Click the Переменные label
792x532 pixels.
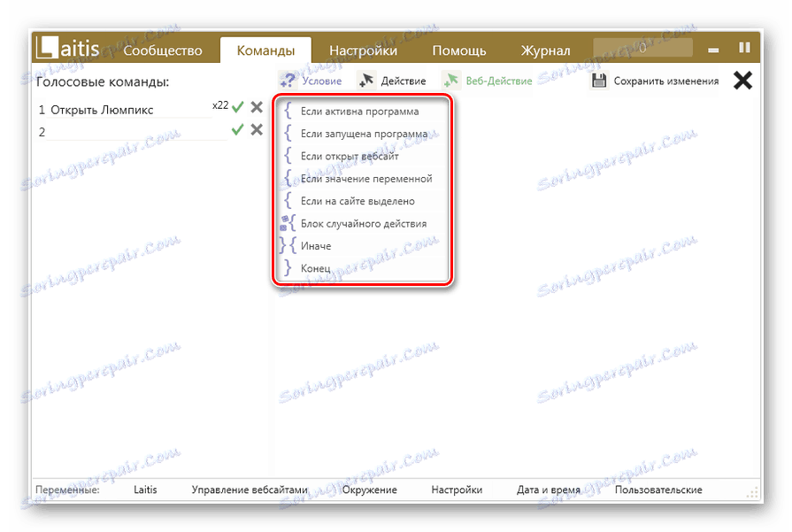[x=67, y=490]
